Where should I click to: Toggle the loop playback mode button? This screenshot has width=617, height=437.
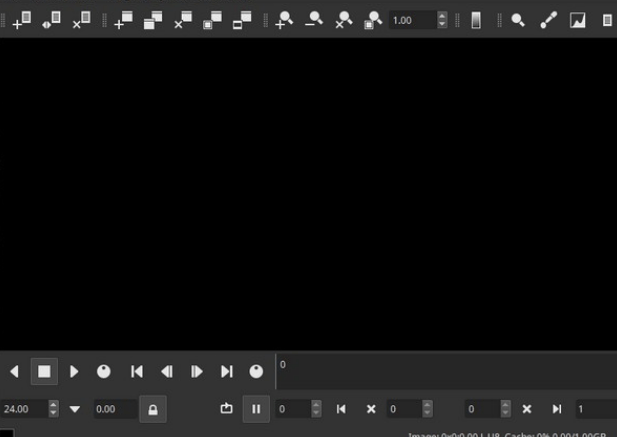click(227, 409)
